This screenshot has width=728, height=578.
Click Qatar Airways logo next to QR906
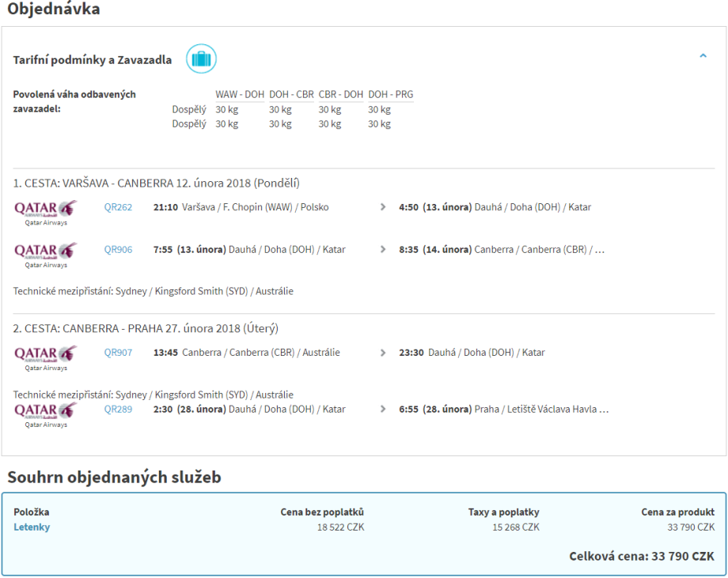[x=45, y=251]
